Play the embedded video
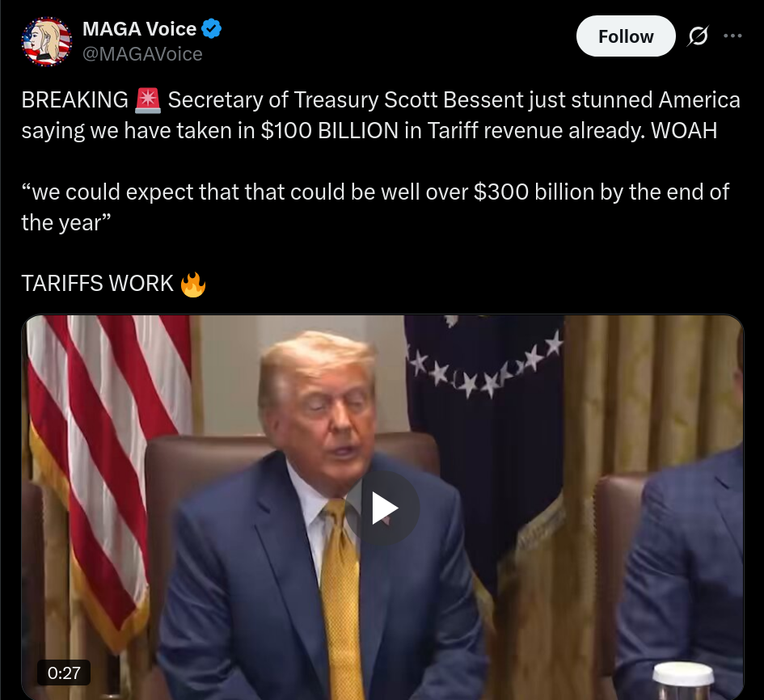 (382, 508)
